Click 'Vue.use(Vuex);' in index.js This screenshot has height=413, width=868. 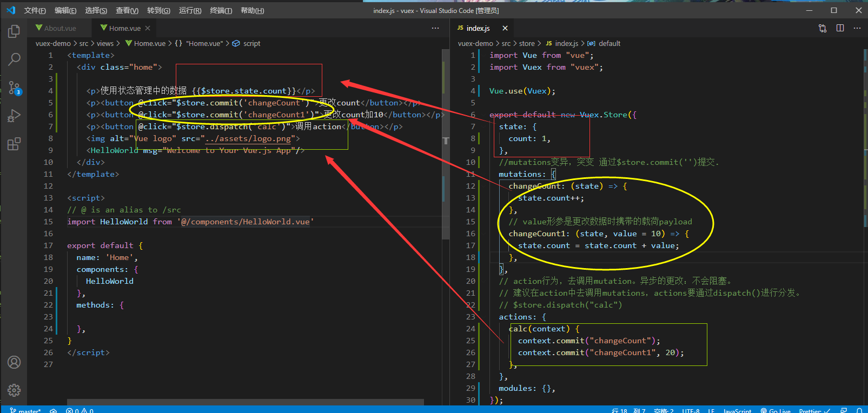pos(522,91)
